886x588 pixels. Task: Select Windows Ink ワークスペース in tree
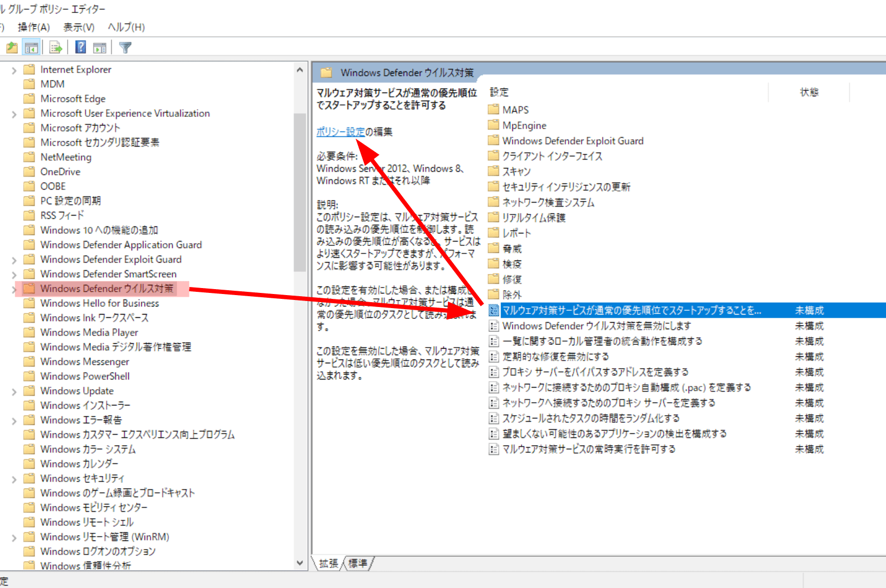coord(94,318)
